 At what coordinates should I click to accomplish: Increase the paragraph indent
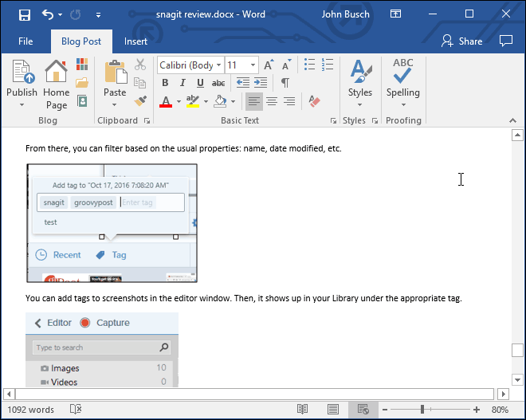click(261, 83)
